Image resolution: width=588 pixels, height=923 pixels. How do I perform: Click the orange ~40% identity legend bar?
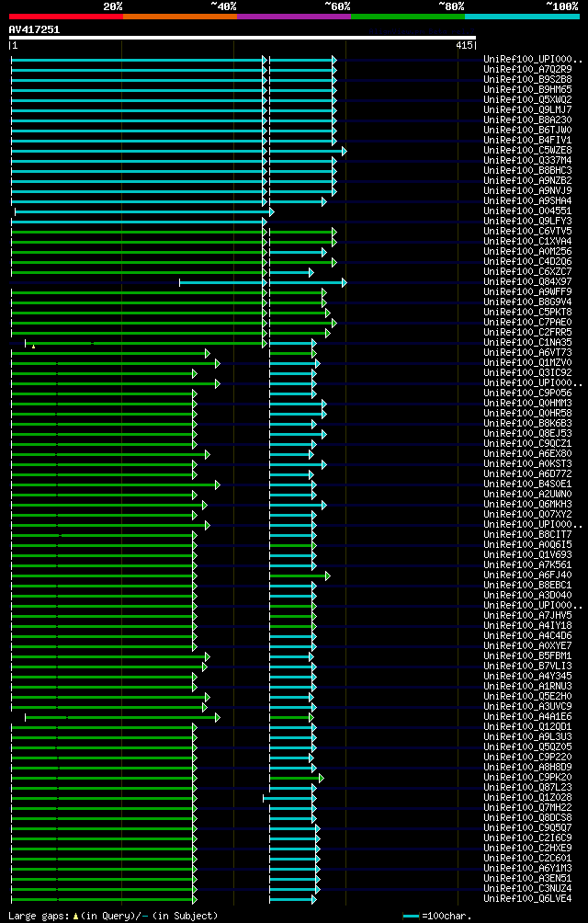(x=180, y=17)
